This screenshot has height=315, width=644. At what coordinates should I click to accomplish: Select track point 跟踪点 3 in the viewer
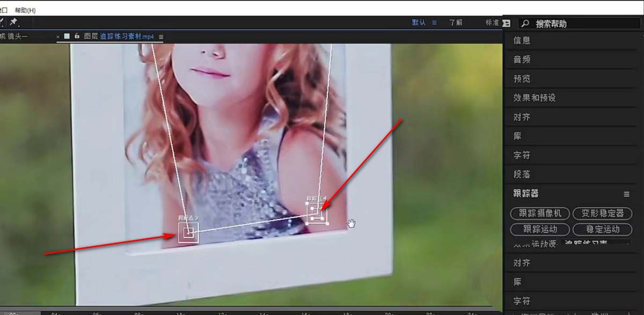pyautogui.click(x=188, y=232)
